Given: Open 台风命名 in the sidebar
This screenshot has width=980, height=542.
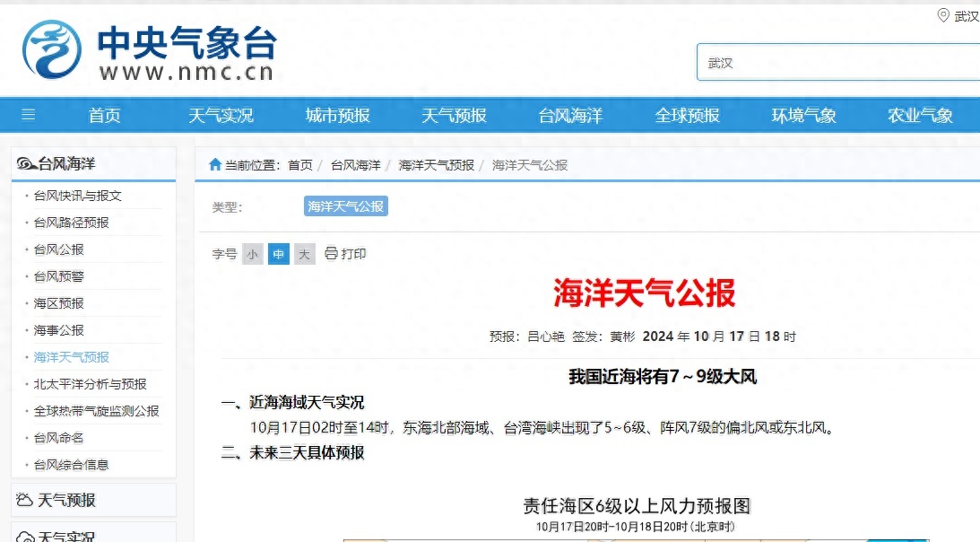Looking at the screenshot, I should coord(59,438).
